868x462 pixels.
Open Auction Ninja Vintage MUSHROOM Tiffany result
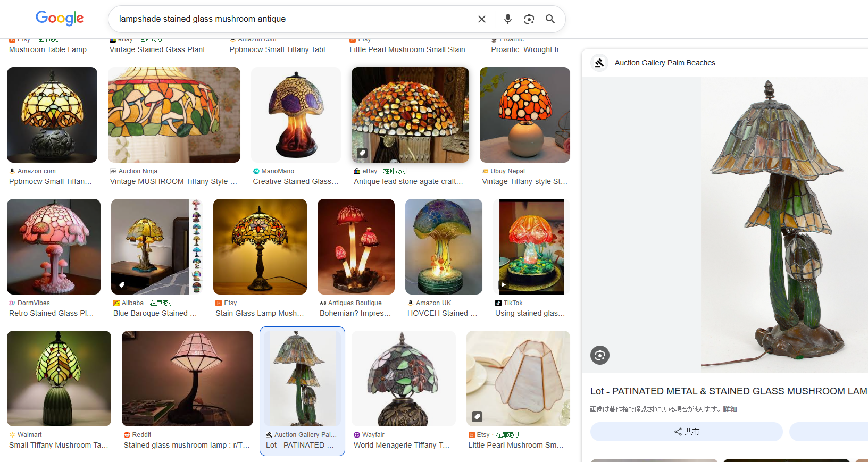tap(174, 115)
